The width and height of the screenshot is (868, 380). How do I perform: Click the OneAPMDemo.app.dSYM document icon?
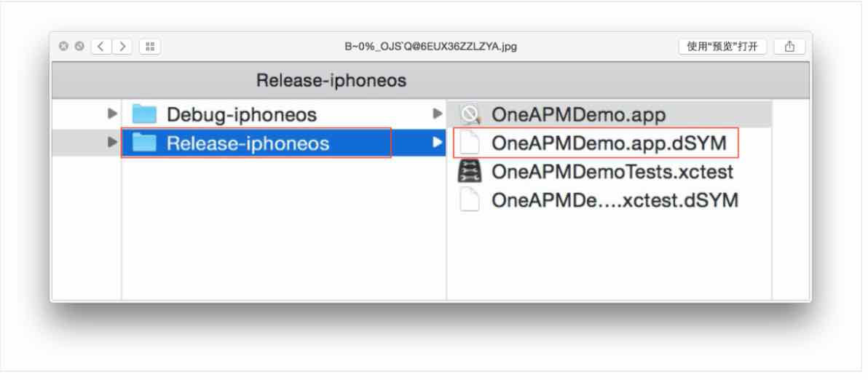coord(470,143)
